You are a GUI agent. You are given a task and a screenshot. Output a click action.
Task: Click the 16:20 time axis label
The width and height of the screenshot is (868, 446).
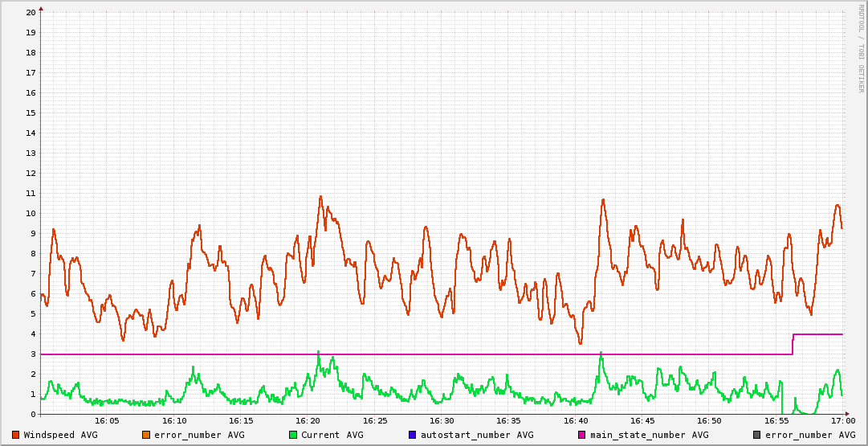308,421
